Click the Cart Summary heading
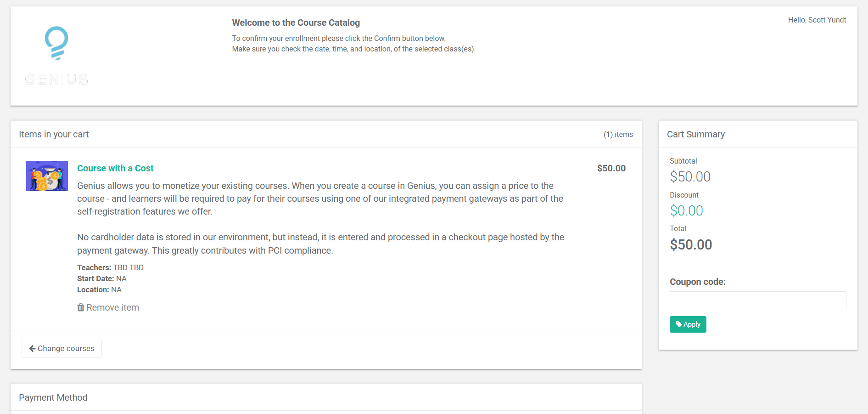Viewport: 868px width, 414px height. 695,134
